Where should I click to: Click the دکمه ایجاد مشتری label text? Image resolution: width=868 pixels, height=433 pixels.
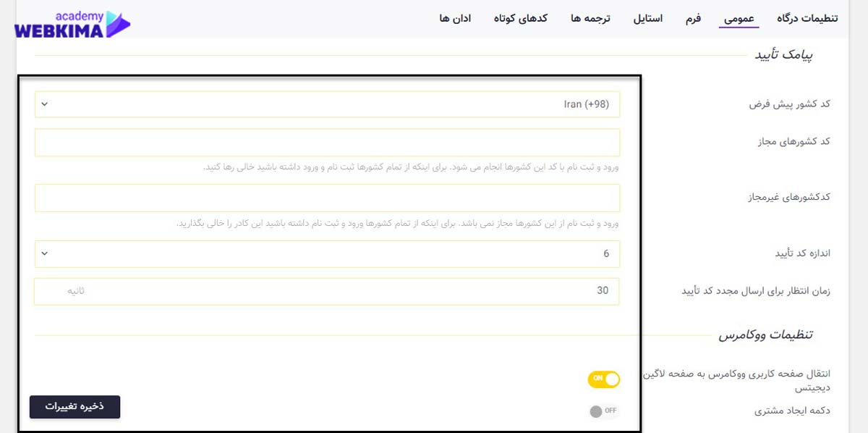pyautogui.click(x=793, y=411)
